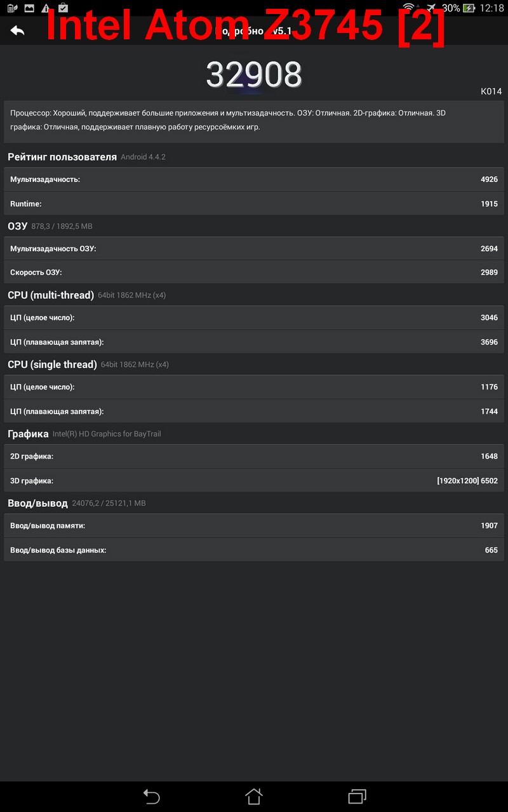Open the clipboard check notification icon
This screenshot has height=812, width=508.
point(63,8)
